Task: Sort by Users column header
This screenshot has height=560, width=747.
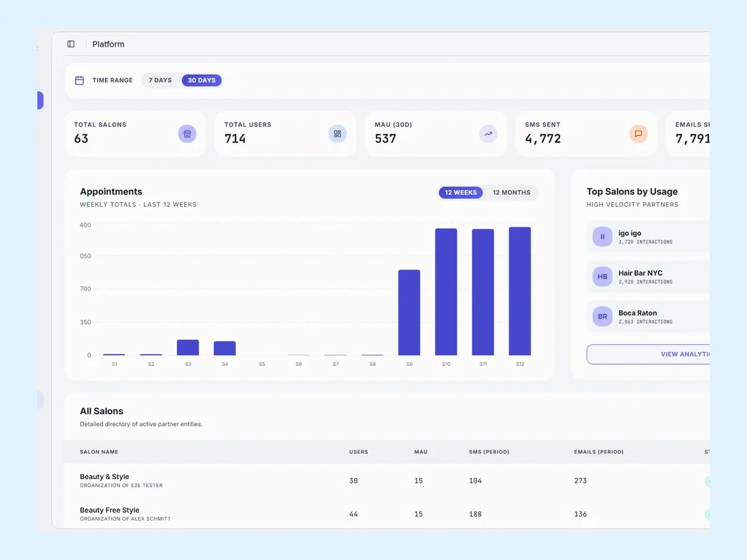Action: click(359, 452)
